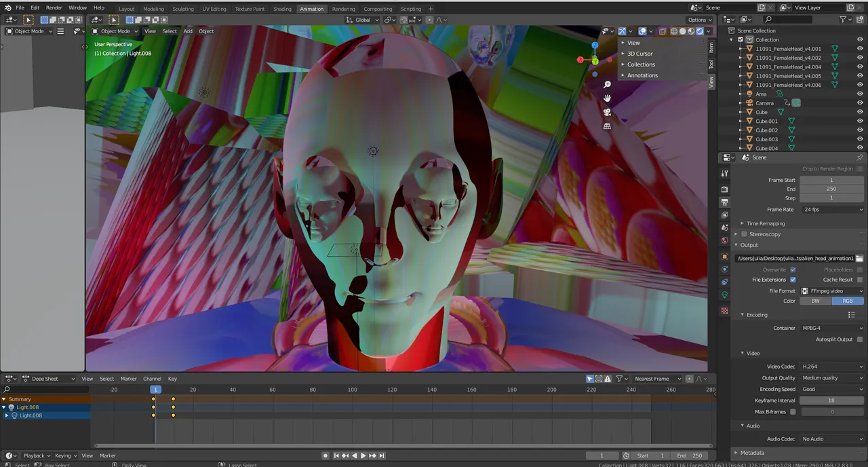Open the Render properties tab icon
The height and width of the screenshot is (467, 868).
tap(724, 189)
